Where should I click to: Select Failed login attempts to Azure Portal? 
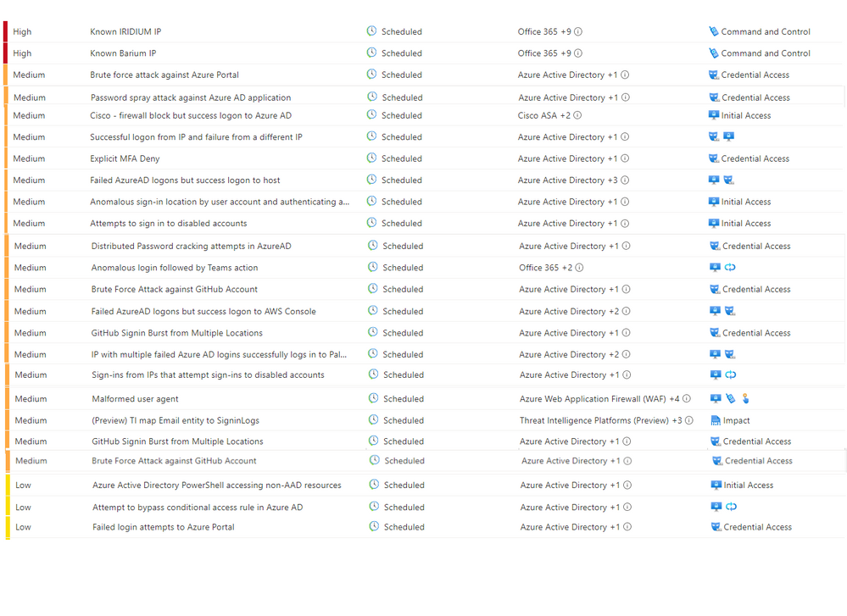(x=163, y=527)
